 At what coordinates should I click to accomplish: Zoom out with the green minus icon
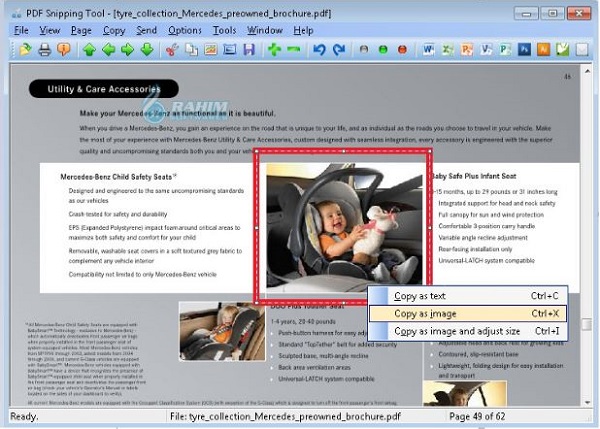click(x=294, y=50)
